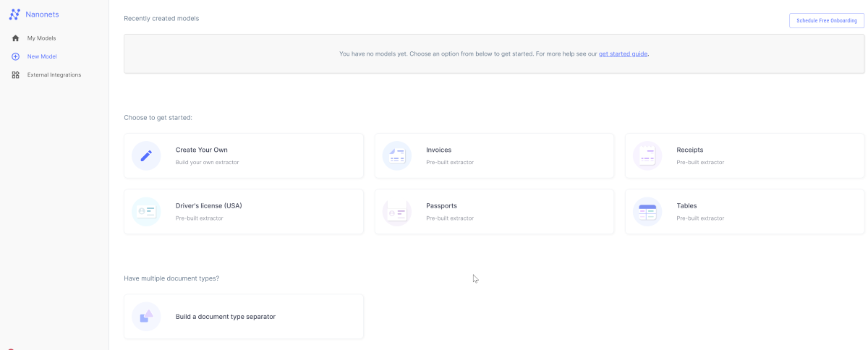Click the Schedule Free Onboarding button
This screenshot has height=350, width=868.
coord(827,20)
